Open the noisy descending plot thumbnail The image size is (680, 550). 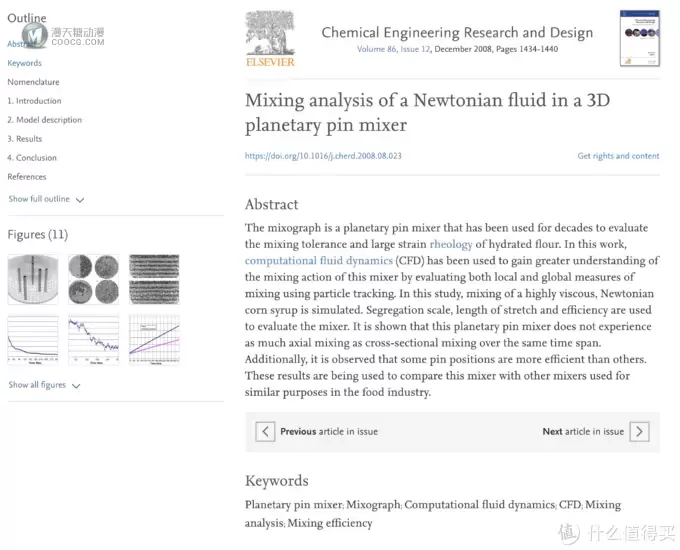94,340
